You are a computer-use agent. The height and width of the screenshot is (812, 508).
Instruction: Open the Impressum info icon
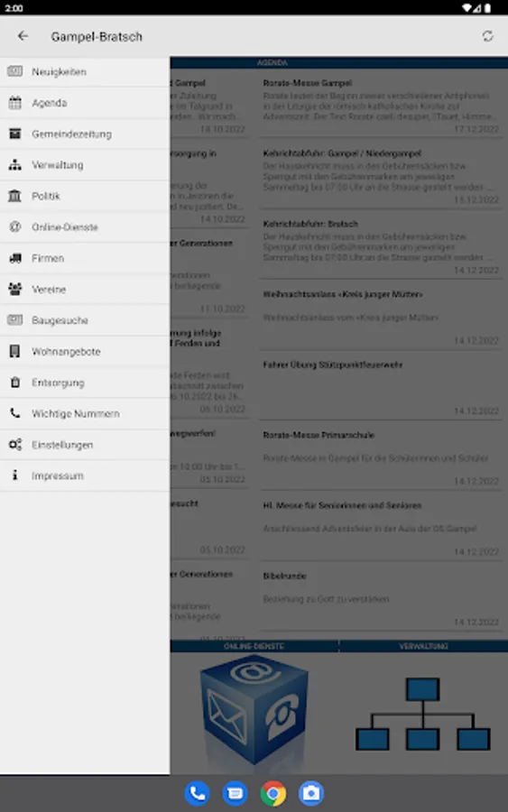point(15,475)
